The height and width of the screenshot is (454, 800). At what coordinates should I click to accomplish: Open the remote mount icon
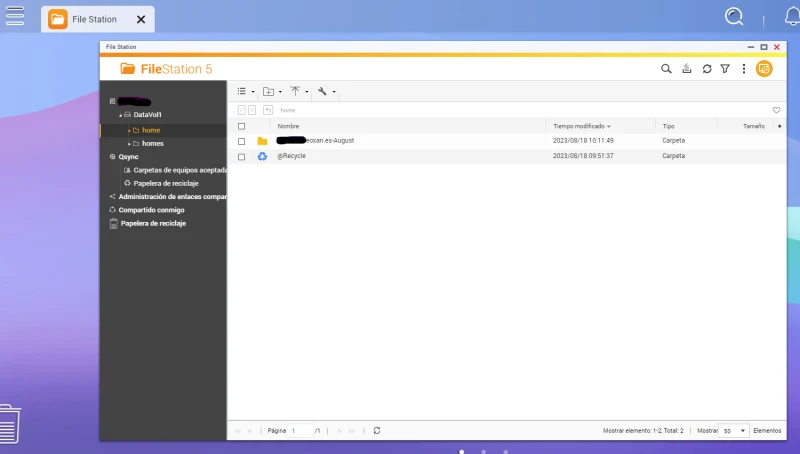(x=687, y=68)
